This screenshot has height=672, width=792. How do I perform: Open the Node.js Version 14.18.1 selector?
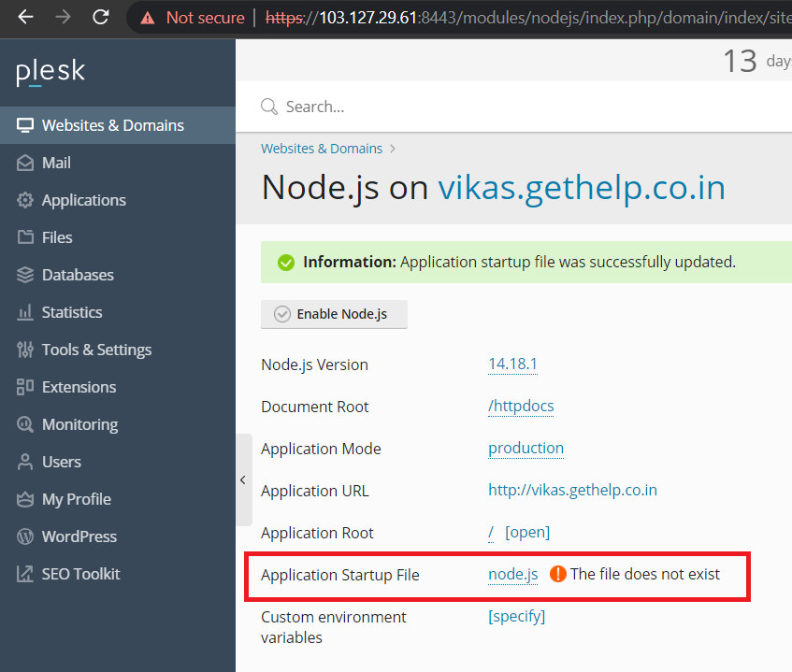(x=512, y=364)
